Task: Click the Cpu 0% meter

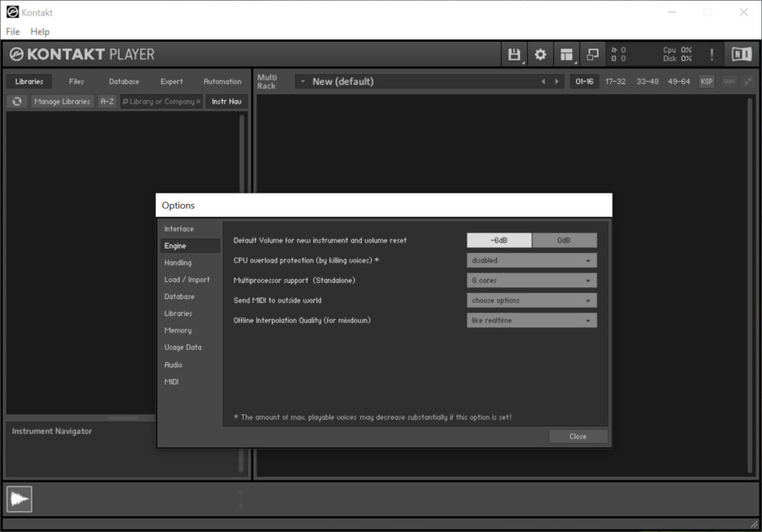Action: [x=677, y=50]
